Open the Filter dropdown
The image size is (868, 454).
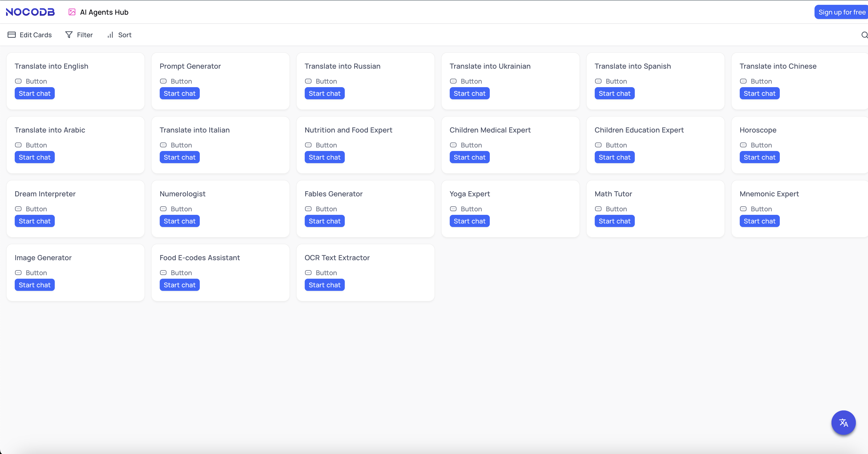(85, 35)
